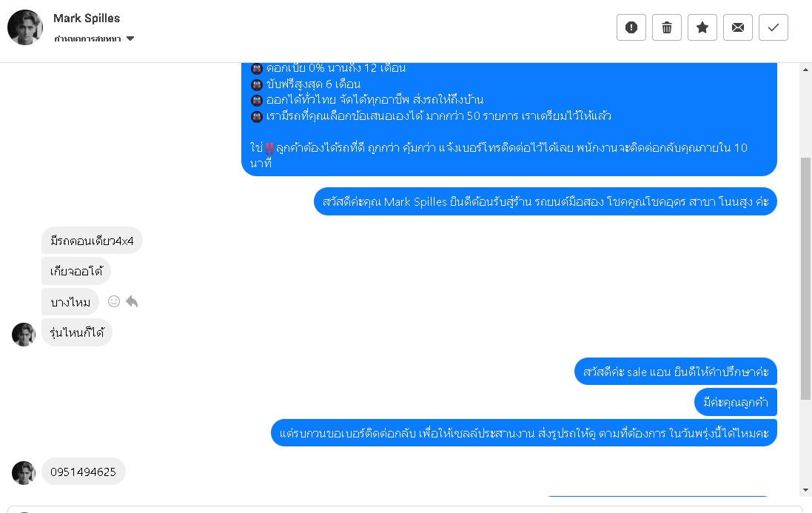Click the avatar beside รุ่นไหนก็ได้ message

pyautogui.click(x=23, y=335)
